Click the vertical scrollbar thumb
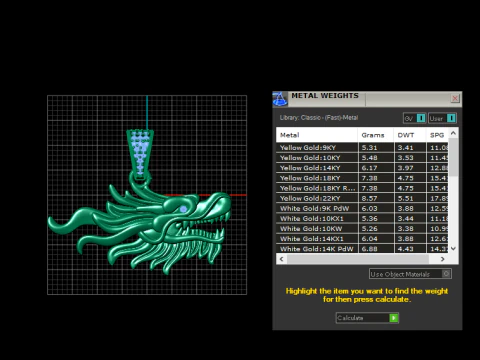Image resolution: width=480 pixels, height=360 pixels. tap(453, 157)
